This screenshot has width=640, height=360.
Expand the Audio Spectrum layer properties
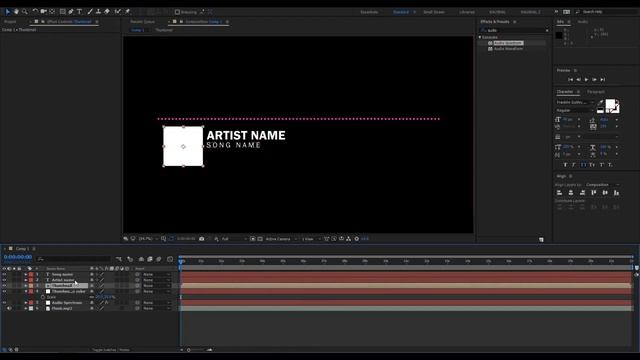[x=26, y=303]
